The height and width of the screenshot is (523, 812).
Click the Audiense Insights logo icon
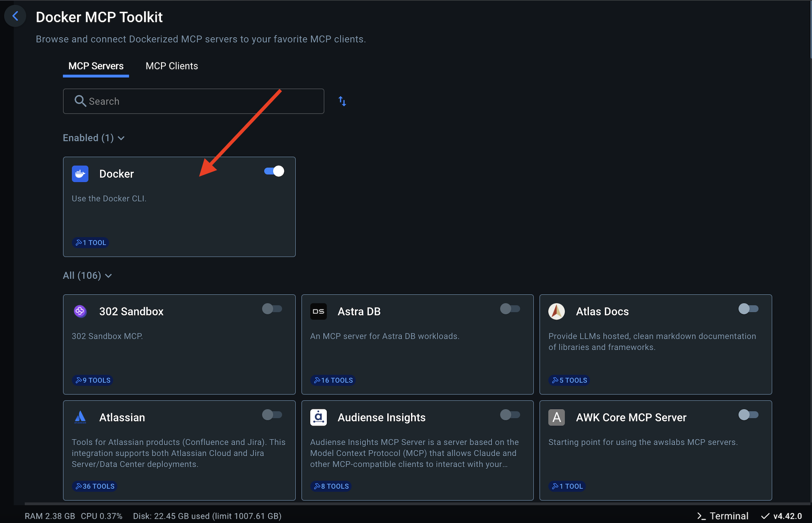tap(318, 417)
